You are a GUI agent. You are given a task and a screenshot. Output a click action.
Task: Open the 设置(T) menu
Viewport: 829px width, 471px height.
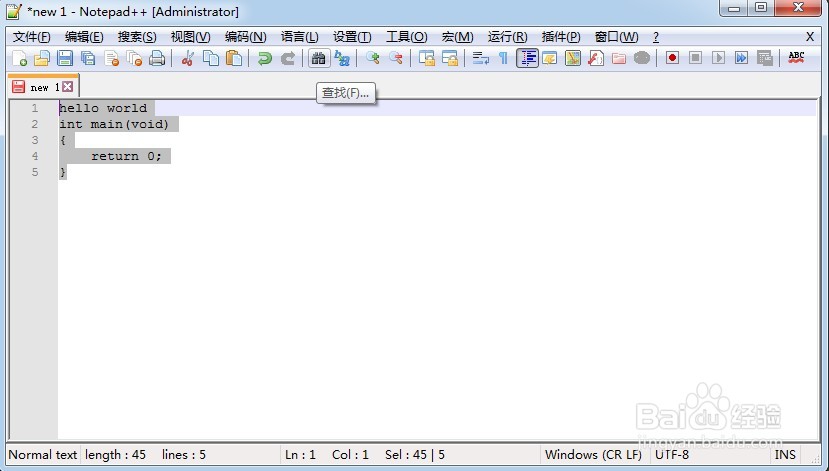[352, 37]
